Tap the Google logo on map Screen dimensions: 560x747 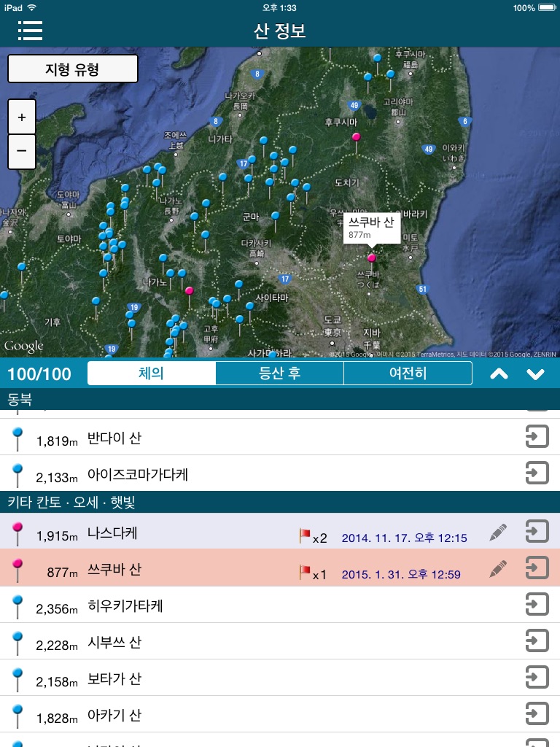coord(23,346)
